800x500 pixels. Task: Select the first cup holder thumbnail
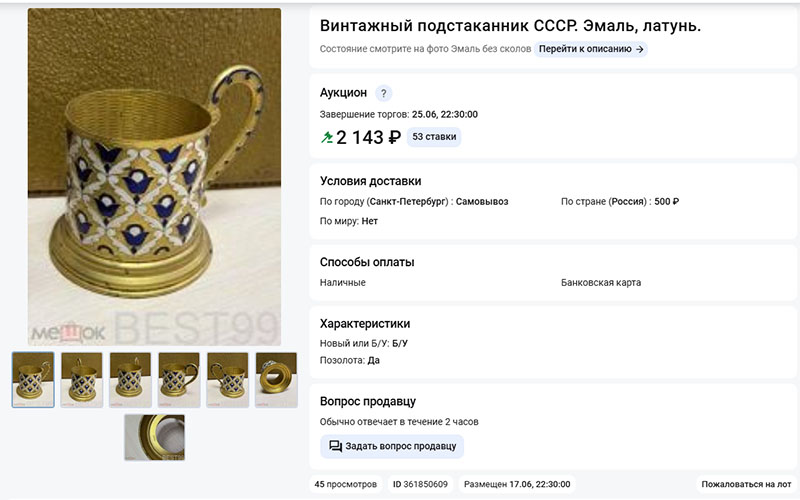pyautogui.click(x=33, y=380)
